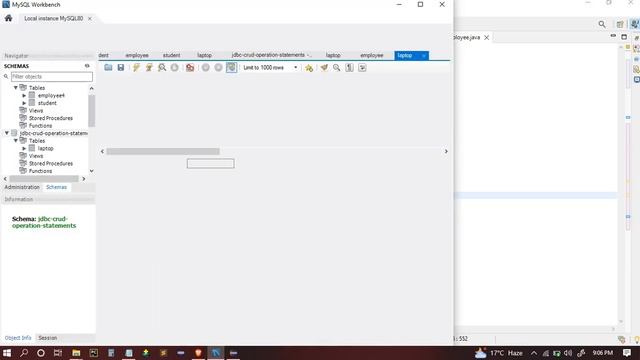Collapse Tables folder containing employee4
This screenshot has height=360, width=640.
tap(16, 88)
